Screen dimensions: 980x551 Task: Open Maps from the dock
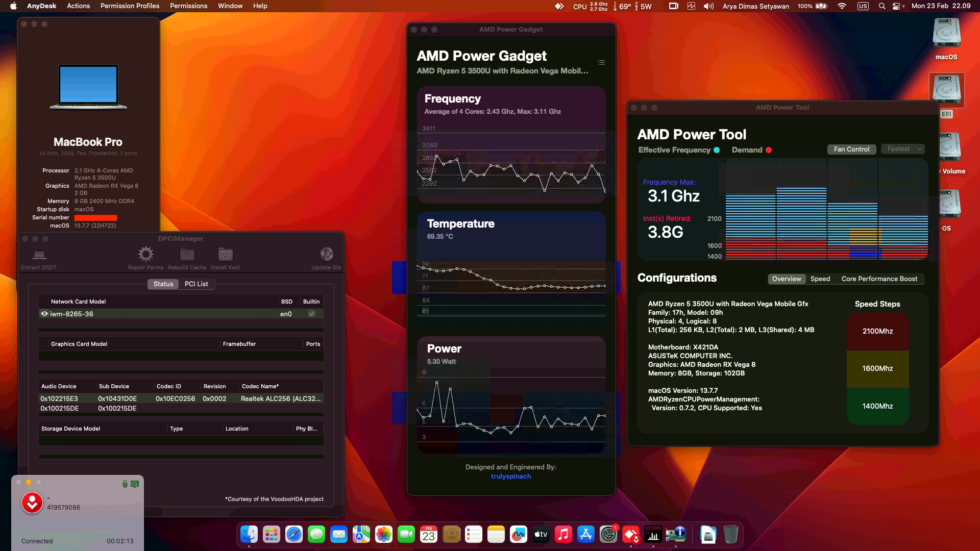[361, 534]
